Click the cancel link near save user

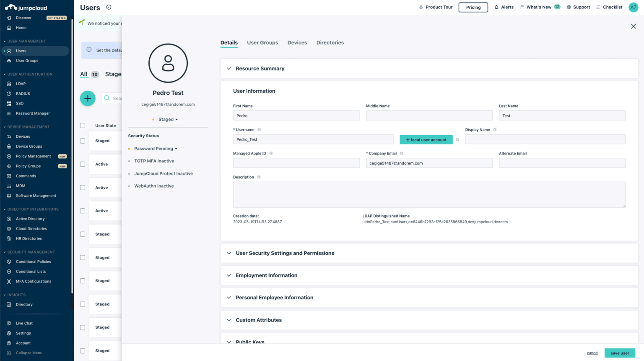(592, 353)
